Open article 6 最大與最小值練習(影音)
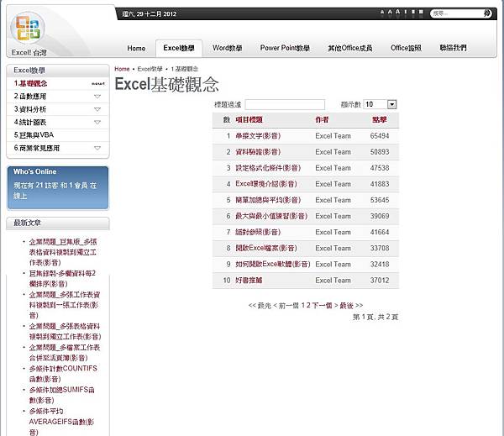504x436 pixels. (x=271, y=216)
